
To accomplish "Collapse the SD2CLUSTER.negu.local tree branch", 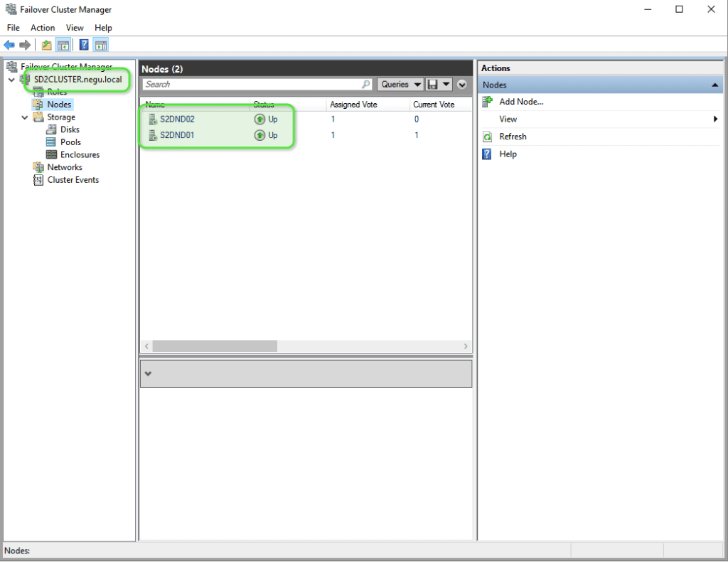I will 11,80.
